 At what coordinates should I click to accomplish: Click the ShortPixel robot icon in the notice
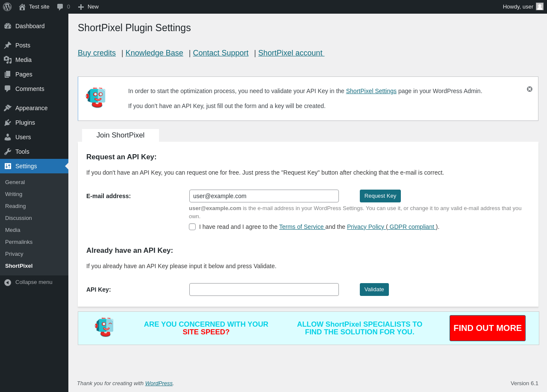pyautogui.click(x=96, y=98)
